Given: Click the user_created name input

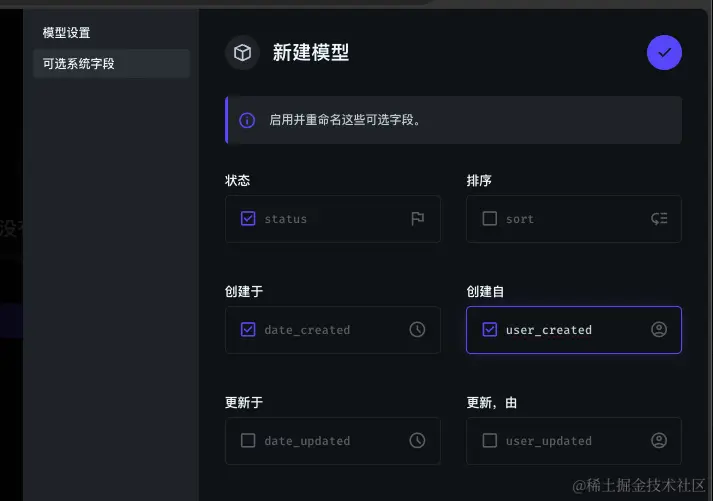Looking at the screenshot, I should 570,330.
